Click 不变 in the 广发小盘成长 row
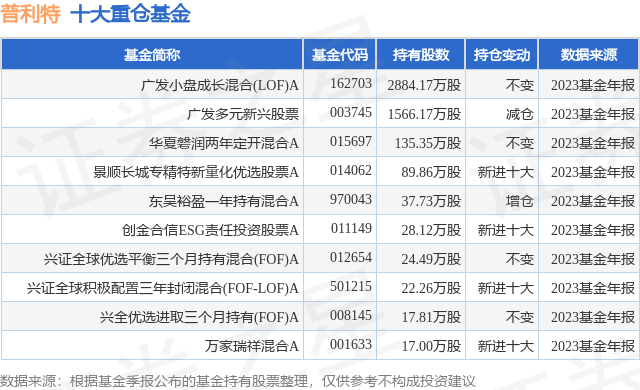The image size is (640, 390). pyautogui.click(x=520, y=85)
